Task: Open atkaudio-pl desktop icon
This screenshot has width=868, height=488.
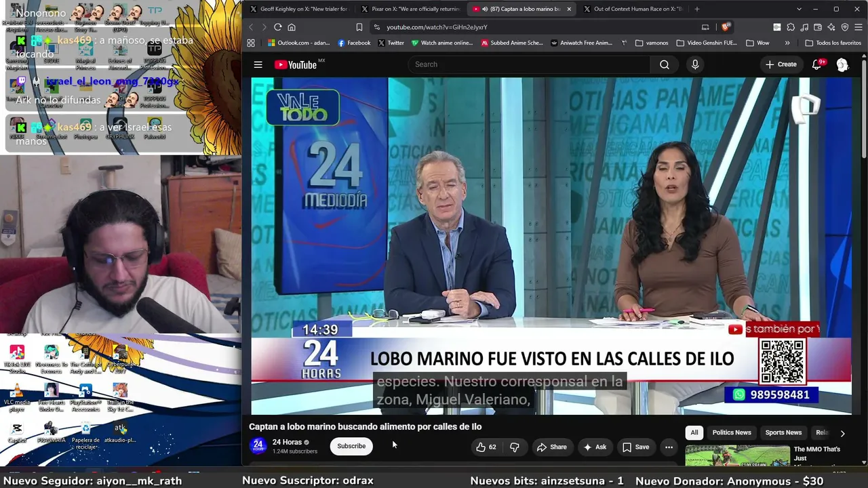Action: pyautogui.click(x=120, y=432)
